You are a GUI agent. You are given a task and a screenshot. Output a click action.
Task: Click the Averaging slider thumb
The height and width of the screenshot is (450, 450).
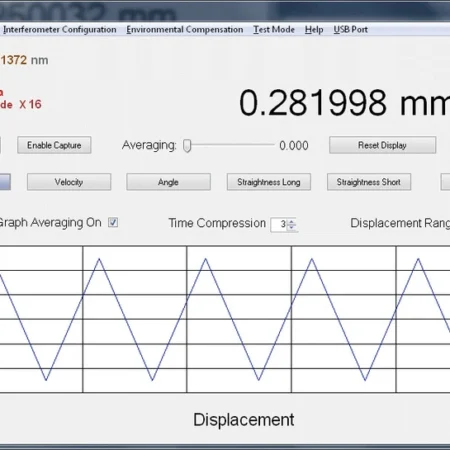point(187,146)
